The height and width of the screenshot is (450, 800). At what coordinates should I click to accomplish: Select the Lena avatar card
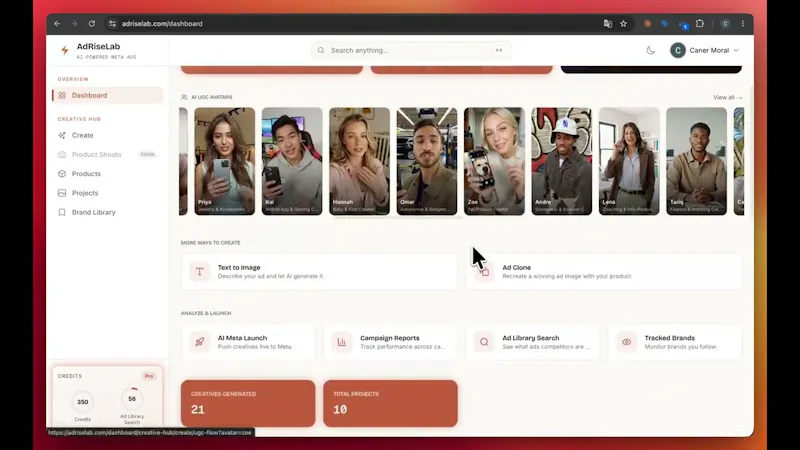tap(629, 161)
